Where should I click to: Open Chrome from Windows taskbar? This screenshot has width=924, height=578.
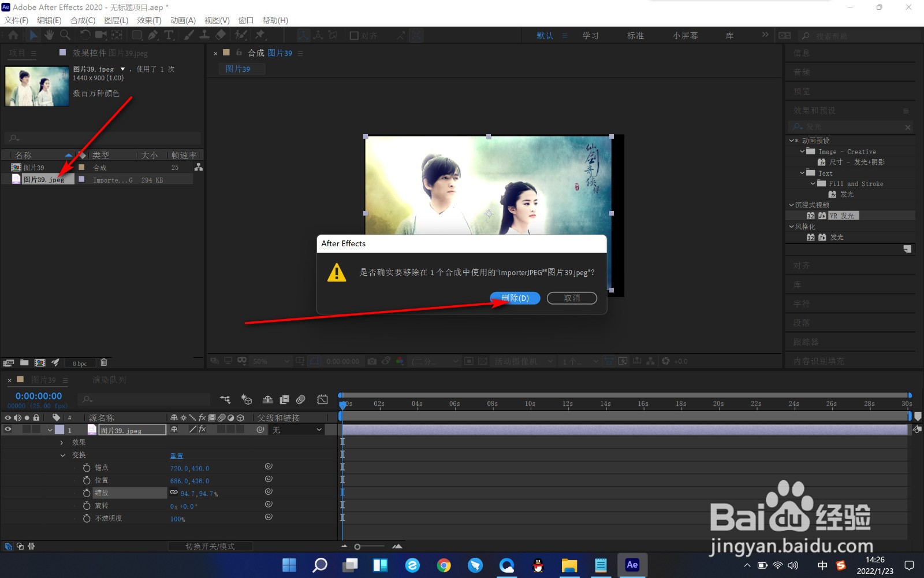tap(444, 565)
